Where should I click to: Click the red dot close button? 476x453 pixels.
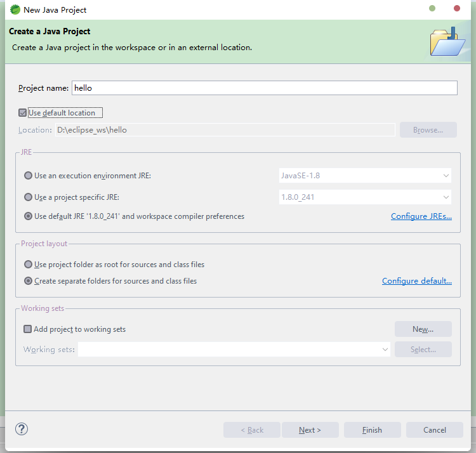coord(456,8)
